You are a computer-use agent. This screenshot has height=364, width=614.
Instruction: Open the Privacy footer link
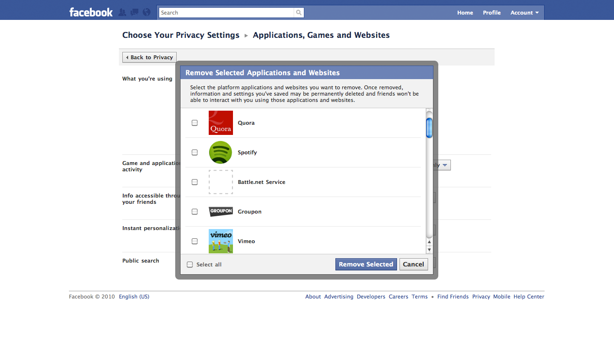tap(481, 297)
